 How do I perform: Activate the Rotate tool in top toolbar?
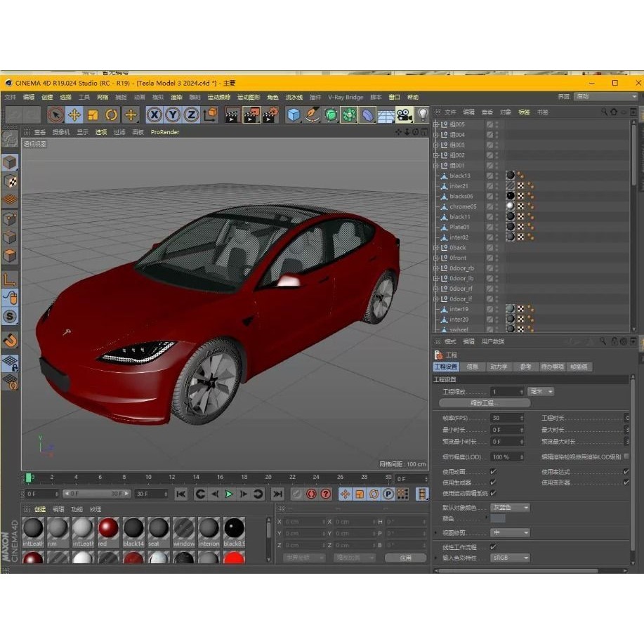pyautogui.click(x=111, y=115)
